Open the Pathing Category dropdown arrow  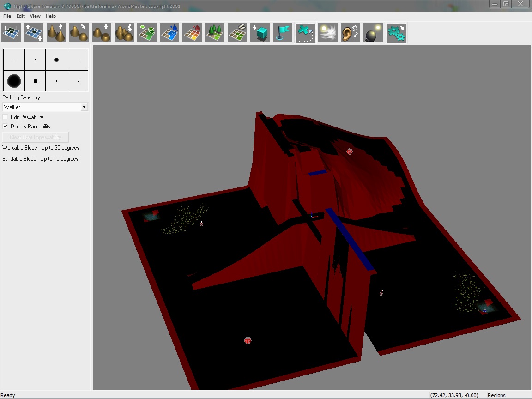[x=84, y=107]
